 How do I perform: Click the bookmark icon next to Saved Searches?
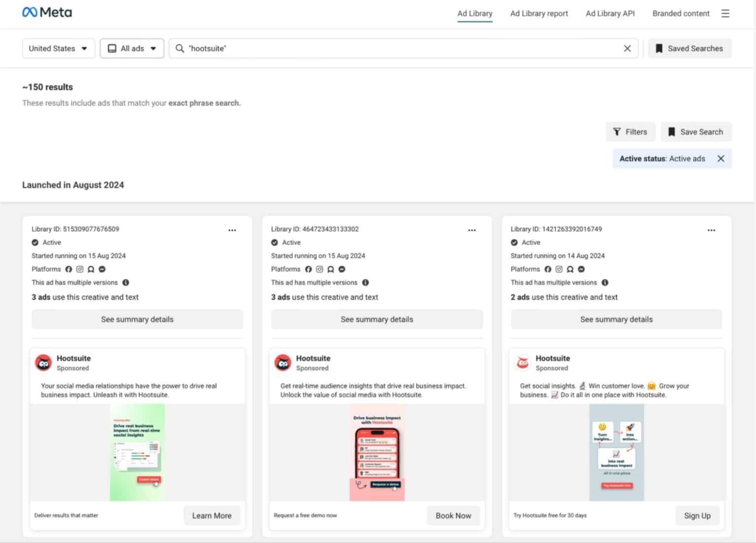tap(658, 48)
